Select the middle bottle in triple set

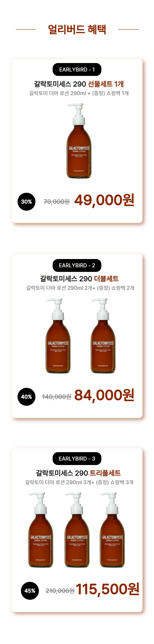[77, 530]
